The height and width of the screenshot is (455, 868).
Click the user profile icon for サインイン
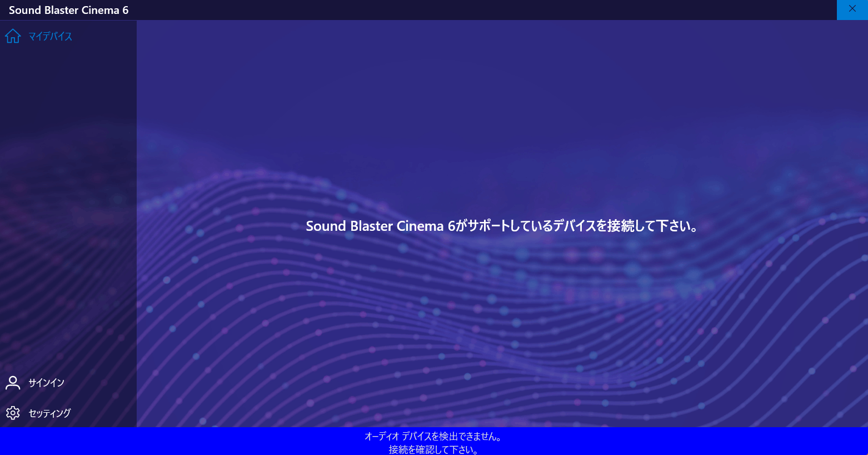(13, 383)
